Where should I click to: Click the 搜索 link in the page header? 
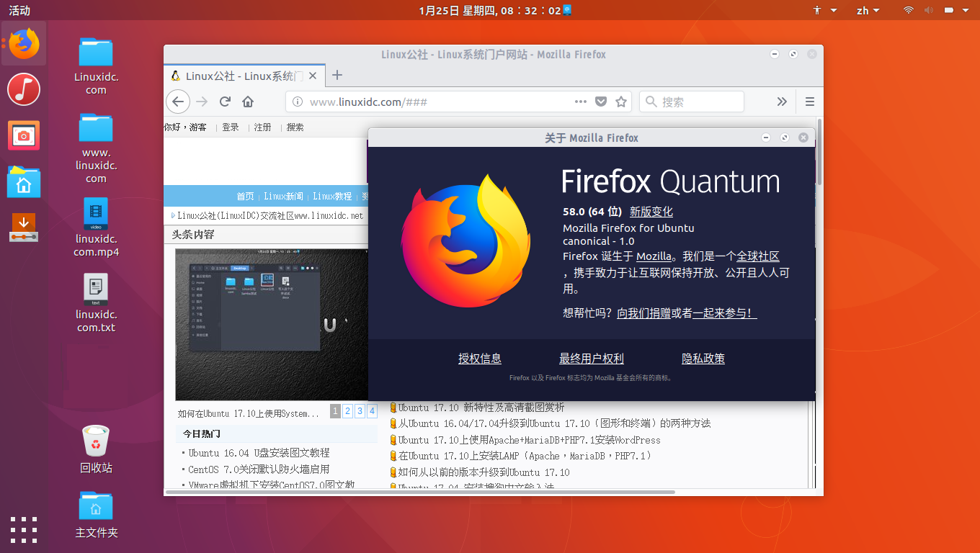click(x=295, y=127)
